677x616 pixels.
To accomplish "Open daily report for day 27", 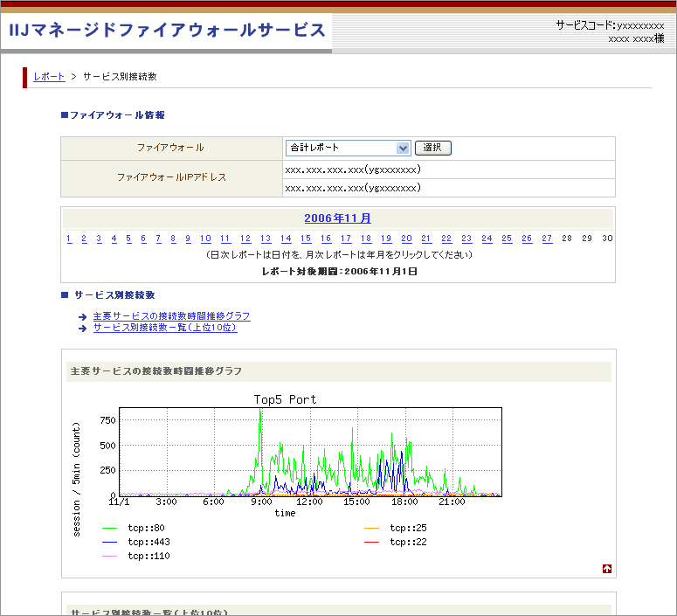I will point(547,239).
